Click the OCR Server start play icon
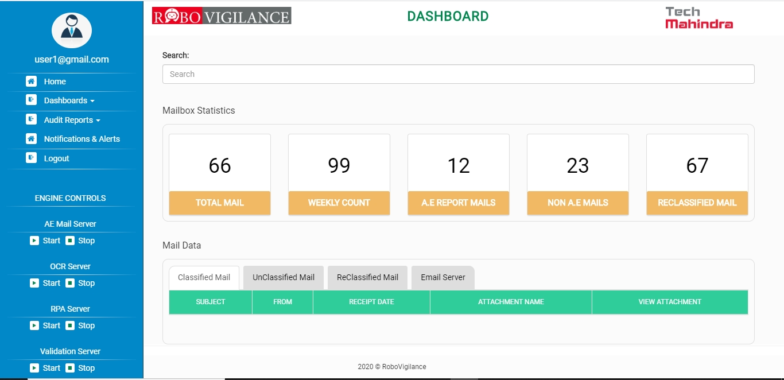 pyautogui.click(x=34, y=284)
